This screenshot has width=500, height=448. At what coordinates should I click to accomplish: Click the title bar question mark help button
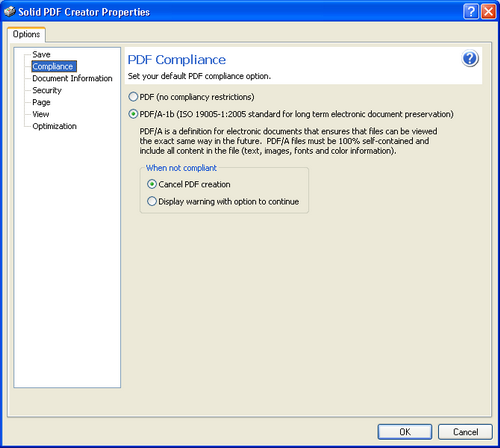tap(471, 12)
